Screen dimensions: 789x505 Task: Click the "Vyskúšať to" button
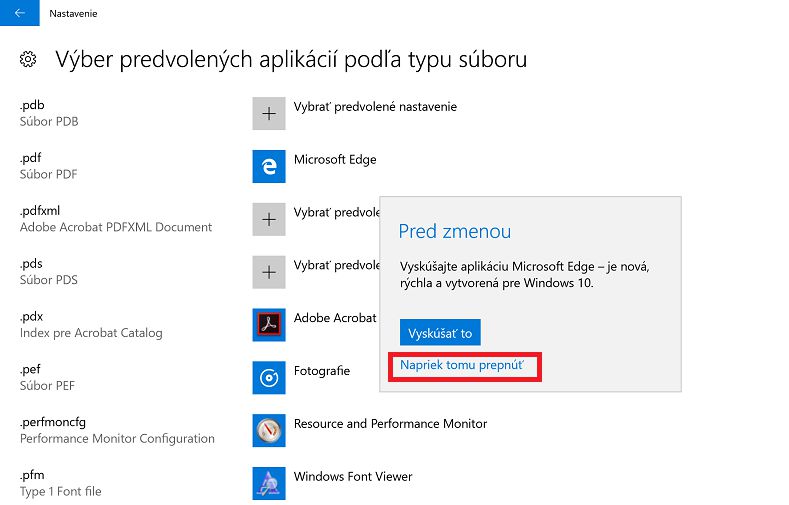pos(440,332)
